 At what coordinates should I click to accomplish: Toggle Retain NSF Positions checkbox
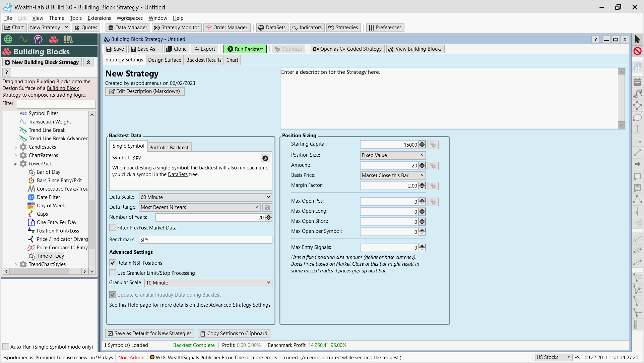pos(113,263)
